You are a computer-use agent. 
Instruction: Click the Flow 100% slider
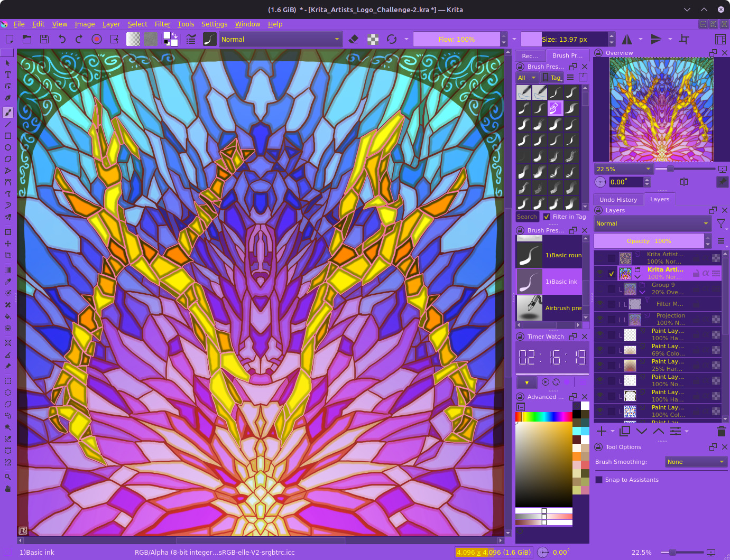pyautogui.click(x=456, y=39)
